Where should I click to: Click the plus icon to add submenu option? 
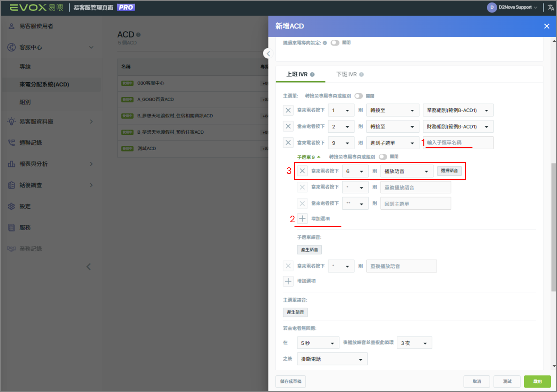pyautogui.click(x=302, y=218)
